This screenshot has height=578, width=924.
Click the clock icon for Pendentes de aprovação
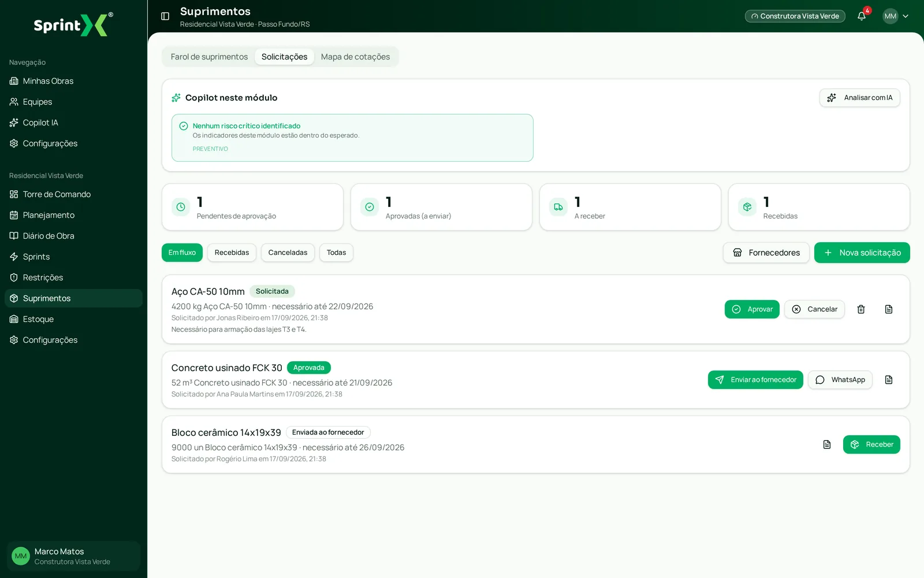[181, 207]
